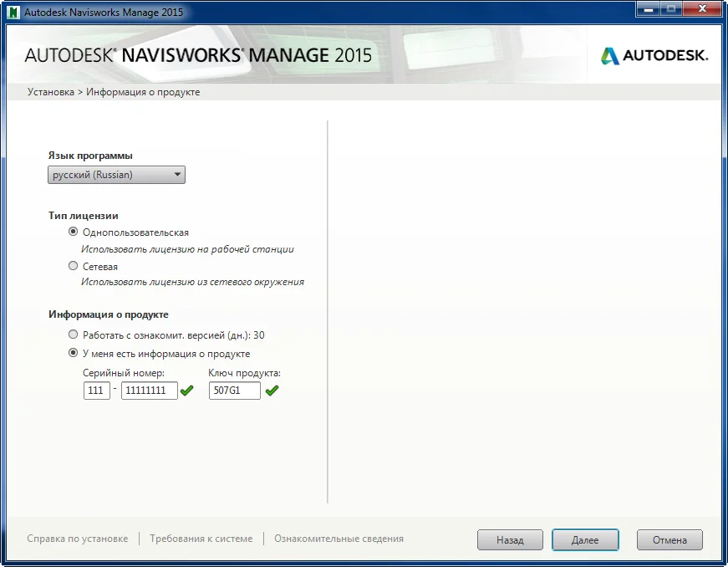Image resolution: width=728 pixels, height=567 pixels.
Task: Open the Язык программы language dropdown
Action: [116, 175]
